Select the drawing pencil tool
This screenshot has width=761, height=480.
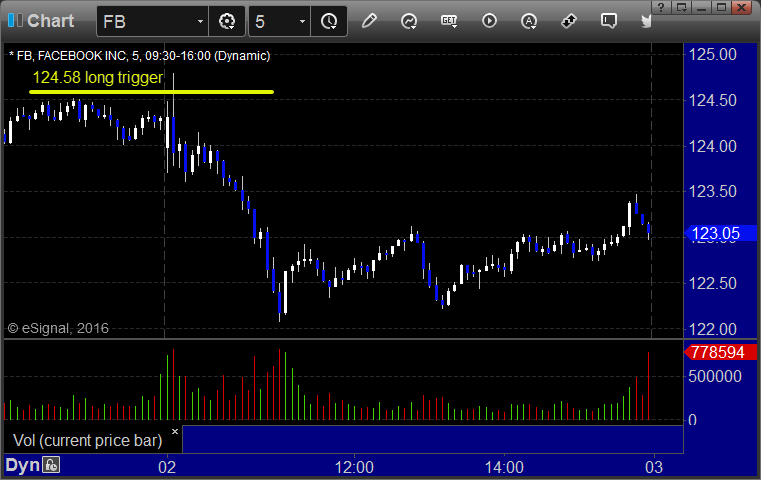[369, 21]
